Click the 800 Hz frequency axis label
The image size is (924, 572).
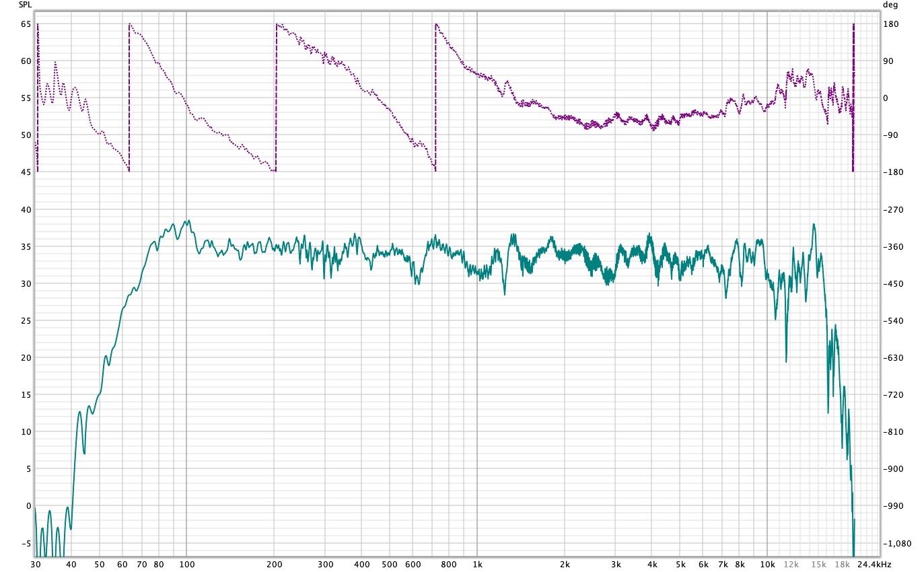[x=449, y=564]
